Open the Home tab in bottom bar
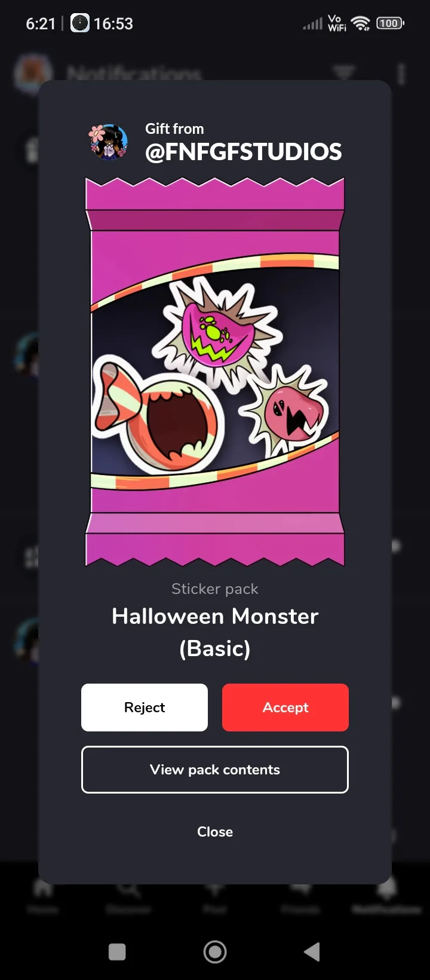Viewport: 430px width, 980px height. pos(43,896)
